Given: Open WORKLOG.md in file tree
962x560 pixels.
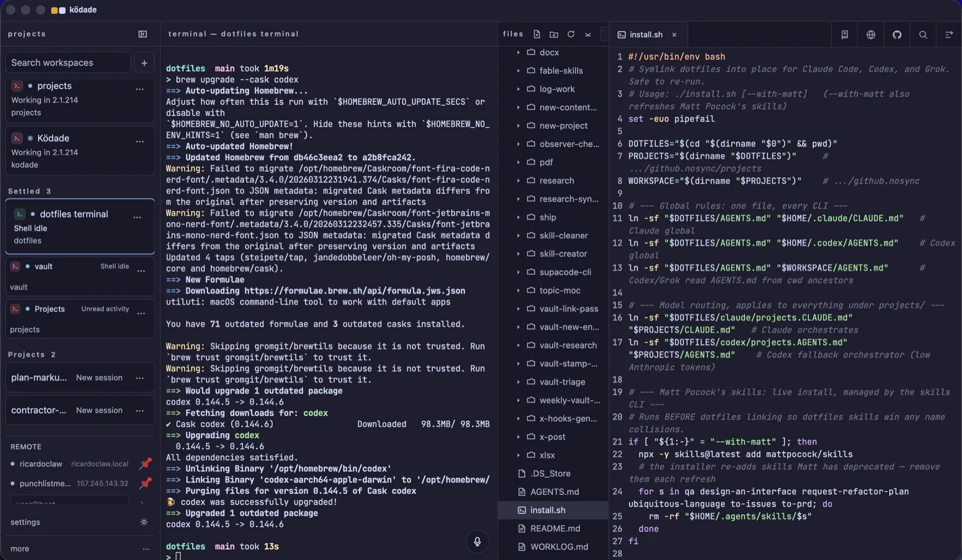Looking at the screenshot, I should click(x=553, y=547).
